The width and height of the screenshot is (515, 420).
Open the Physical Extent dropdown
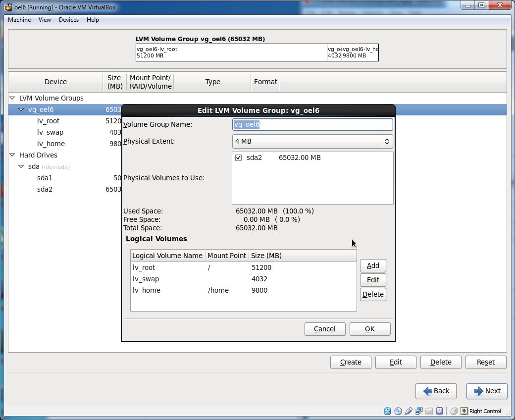pos(312,141)
